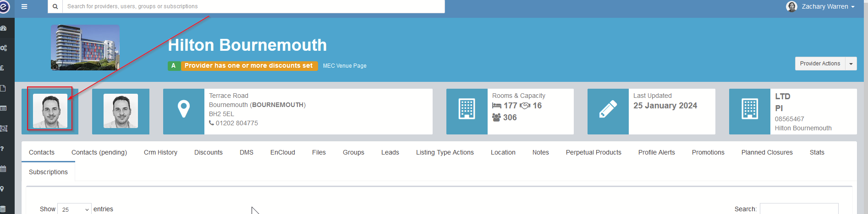Image resolution: width=868 pixels, height=214 pixels.
Task: Open the Promotions tab
Action: click(x=708, y=152)
